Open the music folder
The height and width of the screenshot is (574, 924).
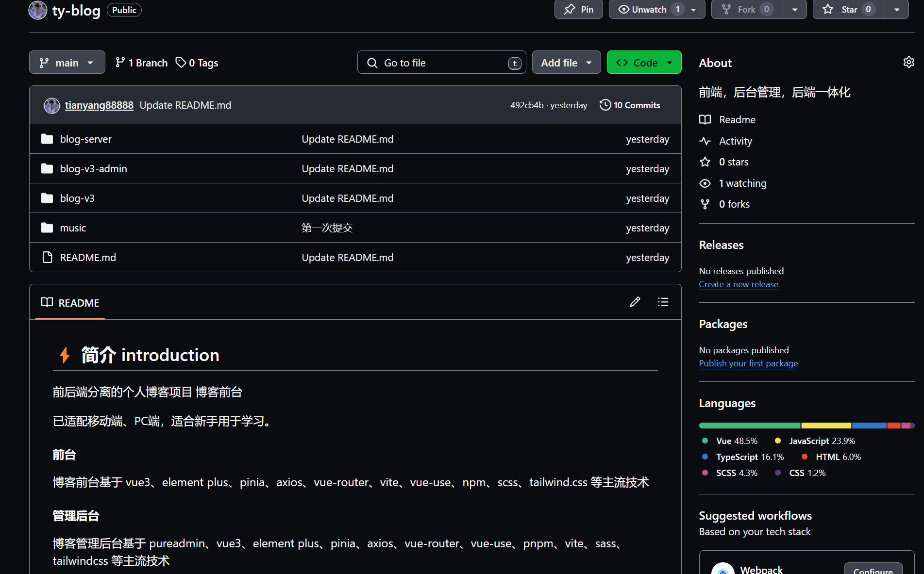click(73, 228)
